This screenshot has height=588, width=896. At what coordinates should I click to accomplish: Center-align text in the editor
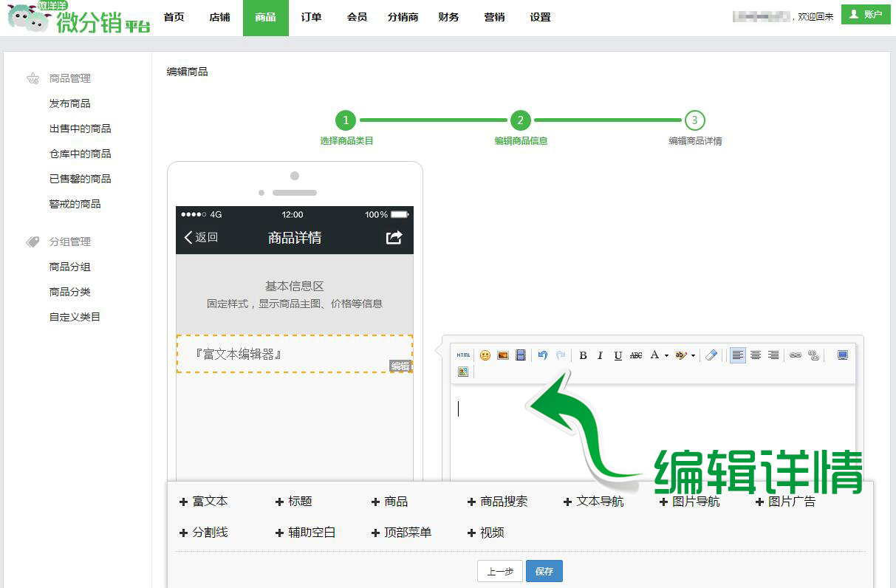click(756, 355)
